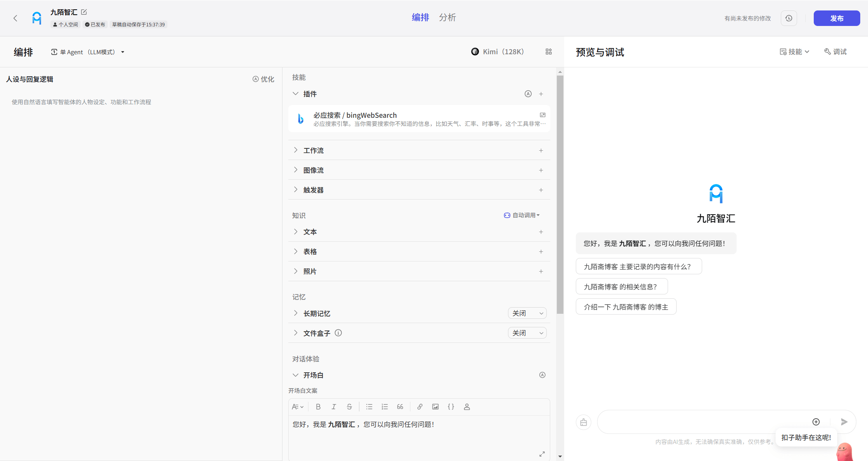Toggle bulleted list formatting
Image resolution: width=868 pixels, height=461 pixels.
point(369,407)
